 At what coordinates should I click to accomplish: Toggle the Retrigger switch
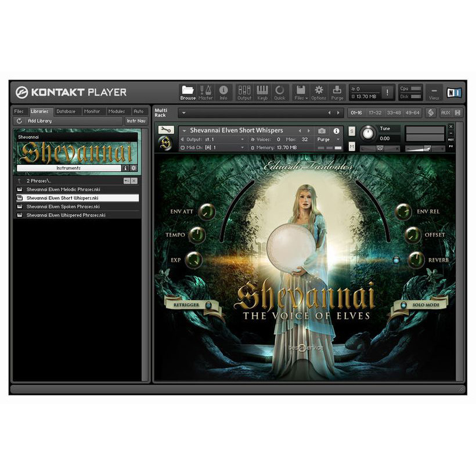pyautogui.click(x=209, y=305)
